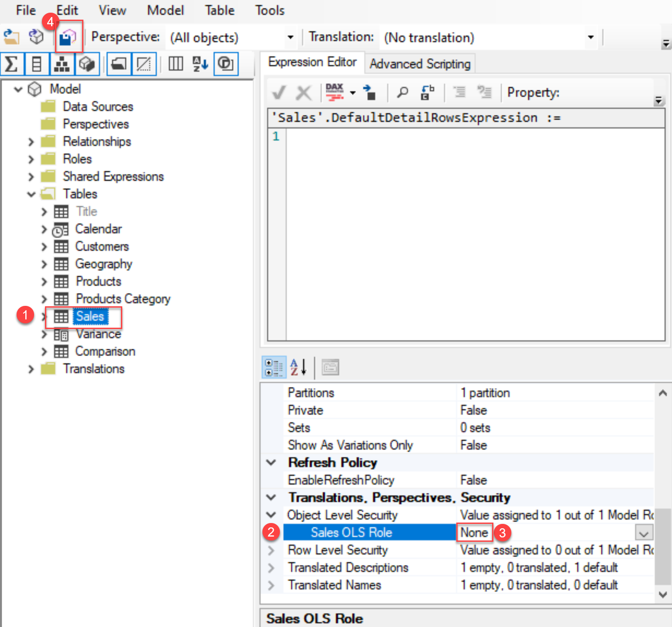This screenshot has width=672, height=627.
Task: Click the Save model changes icon
Action: coord(68,38)
